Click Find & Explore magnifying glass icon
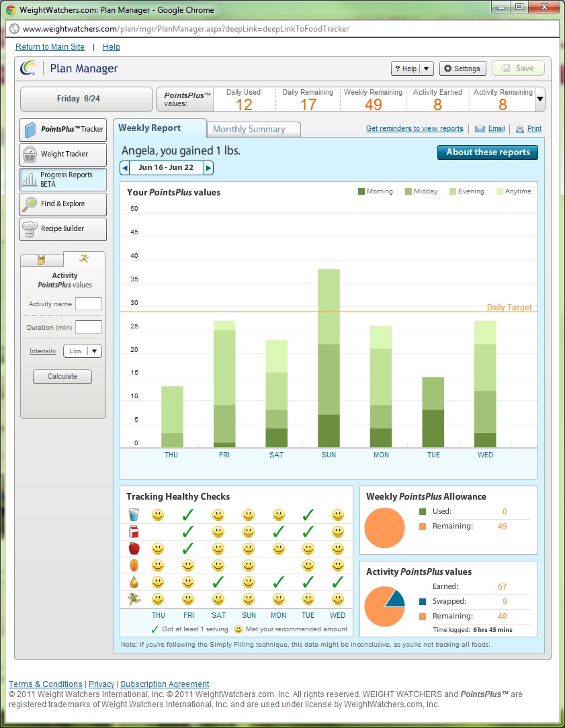 coord(30,204)
